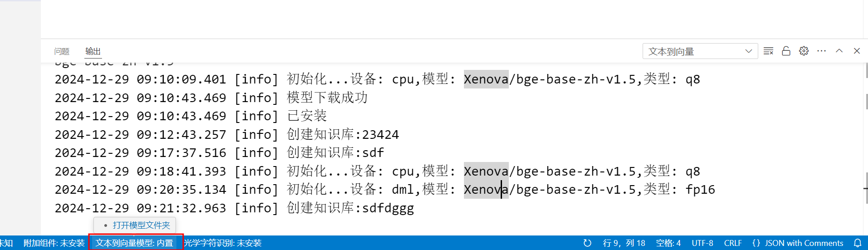The height and width of the screenshot is (250, 868).
Task: Select the 输出 tab
Action: [93, 52]
